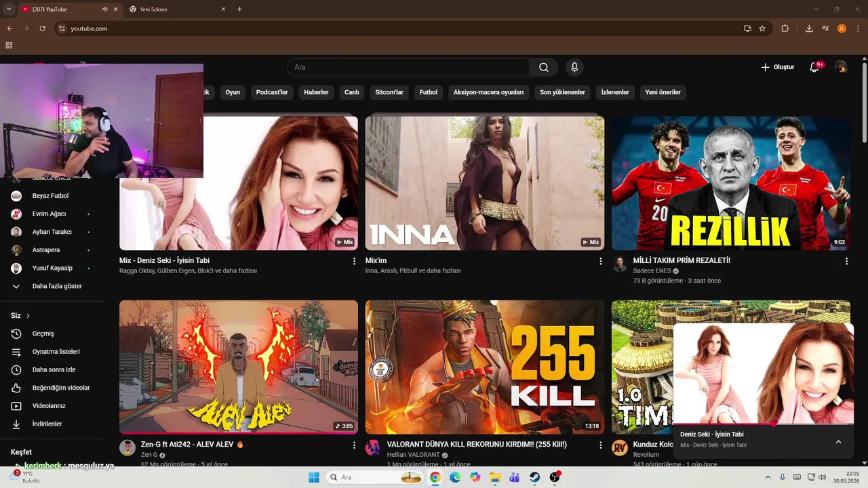Select the Aksiyon-macera oyunları chip
This screenshot has width=868, height=488.
click(x=488, y=92)
